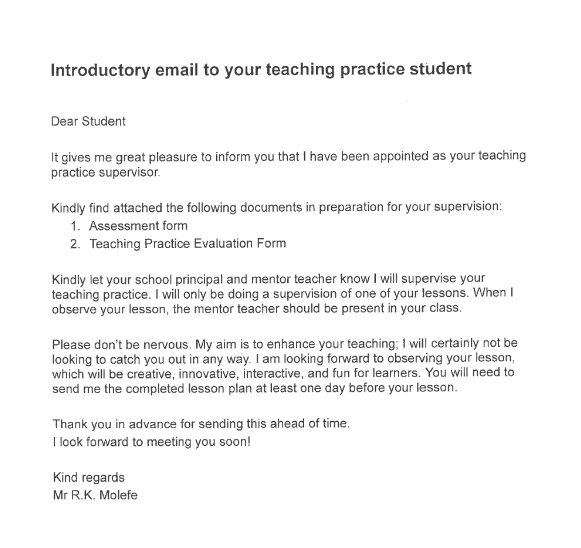Click "practice supervisor." at the paragraph end
This screenshot has width=581, height=548.
(106, 172)
